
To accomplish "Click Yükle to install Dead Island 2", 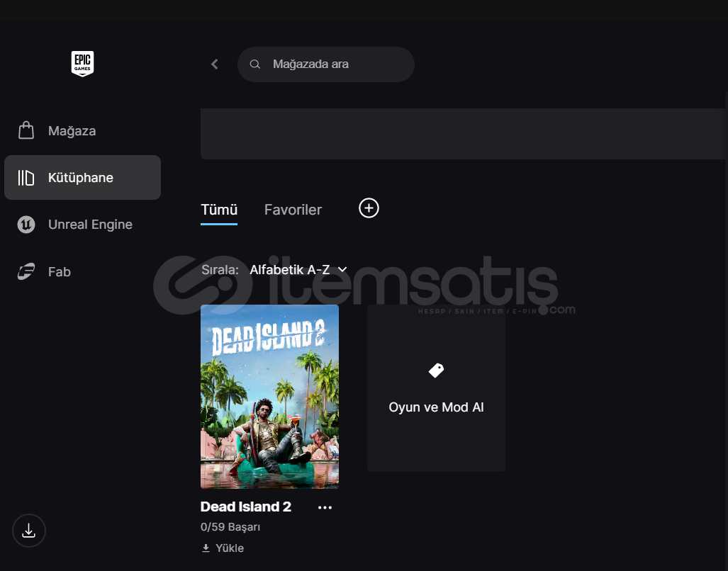I will tap(223, 548).
